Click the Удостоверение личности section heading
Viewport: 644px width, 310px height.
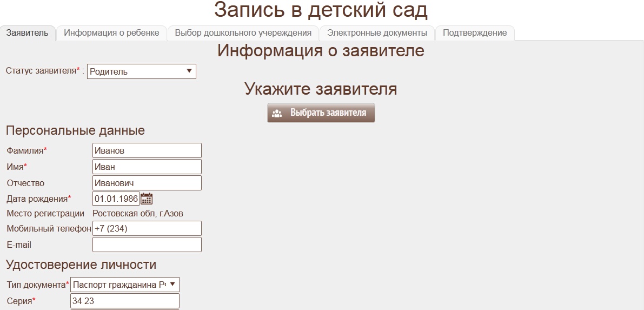pyautogui.click(x=81, y=265)
